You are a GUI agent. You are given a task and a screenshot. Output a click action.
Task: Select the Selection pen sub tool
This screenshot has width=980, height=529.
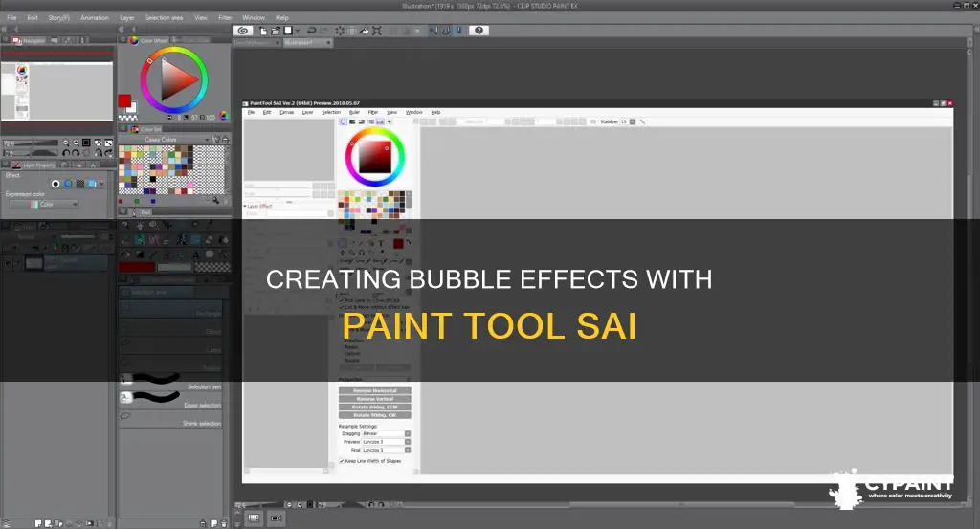[x=170, y=380]
